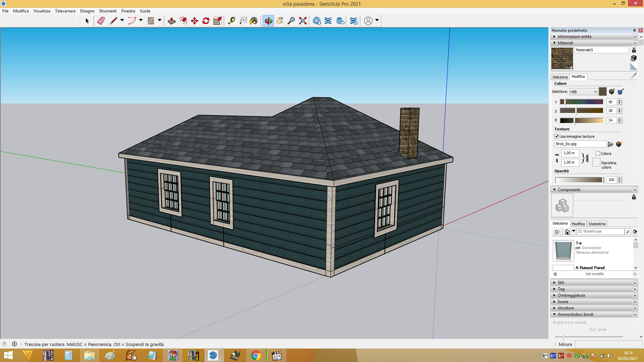Open Extension Warehouse from toolbar
This screenshot has width=644, height=362.
coord(328,21)
